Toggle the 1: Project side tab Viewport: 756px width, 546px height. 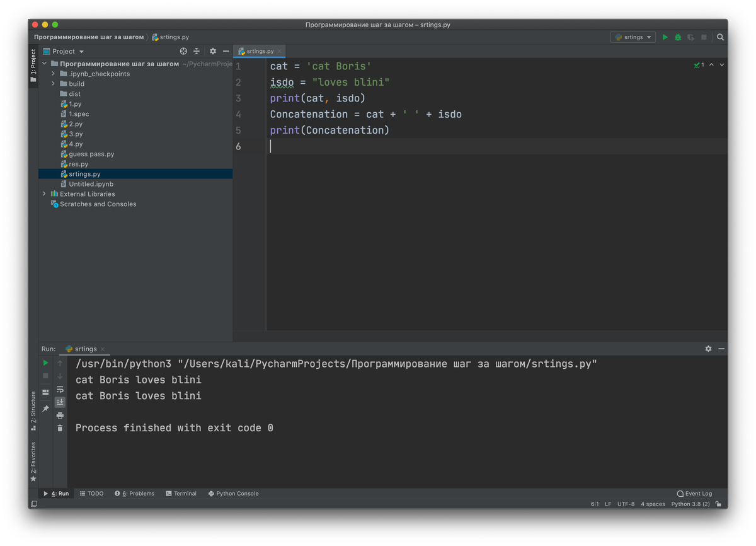click(x=33, y=66)
